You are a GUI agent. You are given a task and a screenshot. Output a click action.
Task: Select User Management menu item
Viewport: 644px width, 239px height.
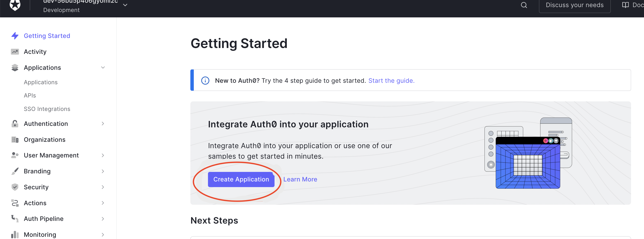click(x=51, y=155)
